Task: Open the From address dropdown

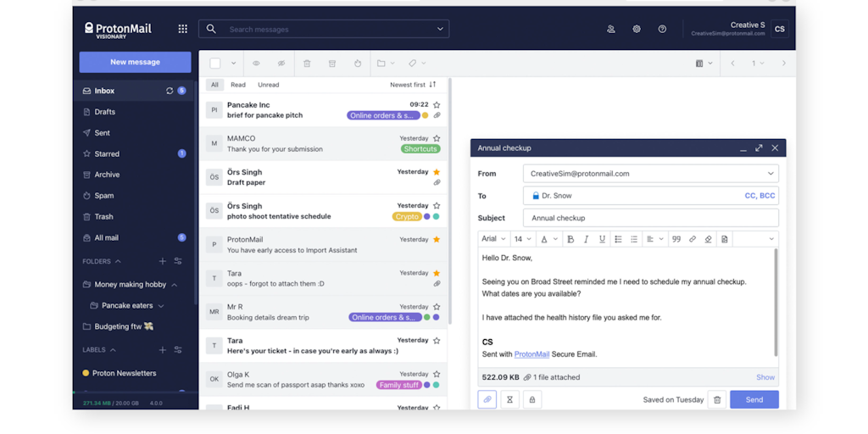Action: (x=771, y=174)
